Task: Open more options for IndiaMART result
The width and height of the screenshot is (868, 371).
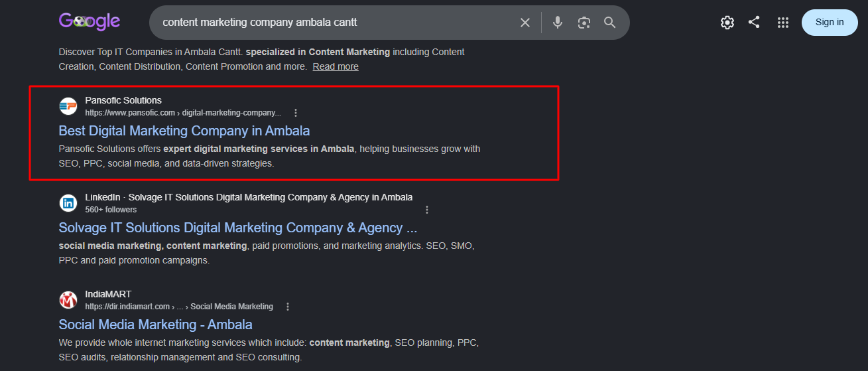Action: [x=288, y=307]
